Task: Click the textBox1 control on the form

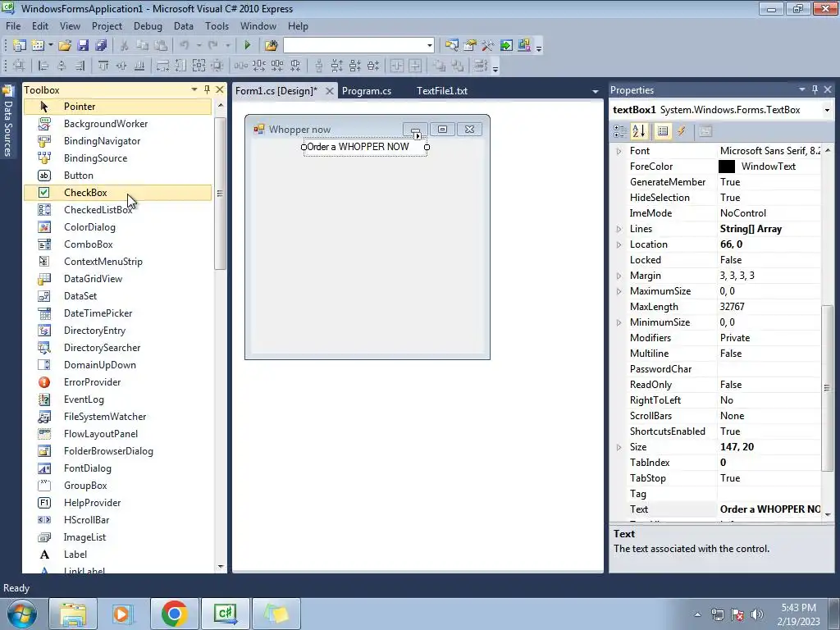Action: pos(365,147)
